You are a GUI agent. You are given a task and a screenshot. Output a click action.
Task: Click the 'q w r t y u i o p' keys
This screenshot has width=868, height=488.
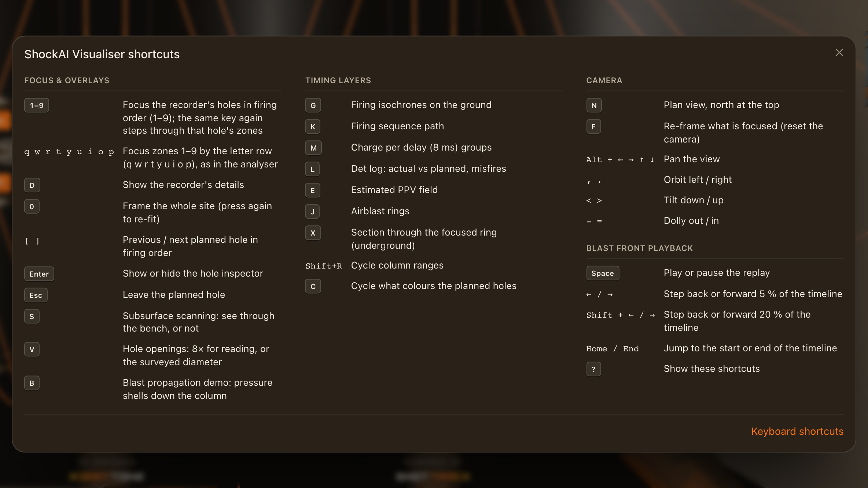[x=69, y=152]
